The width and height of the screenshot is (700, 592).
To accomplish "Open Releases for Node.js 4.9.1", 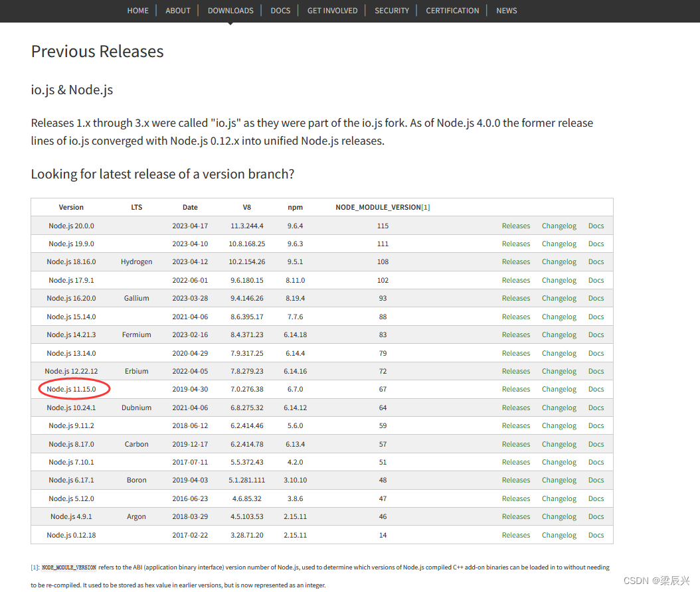I will click(x=515, y=516).
